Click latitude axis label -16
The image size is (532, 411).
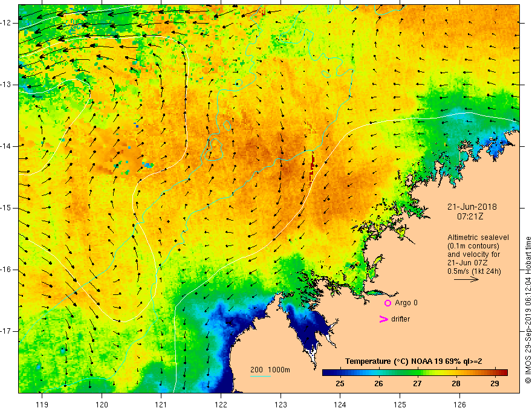[x=7, y=270]
